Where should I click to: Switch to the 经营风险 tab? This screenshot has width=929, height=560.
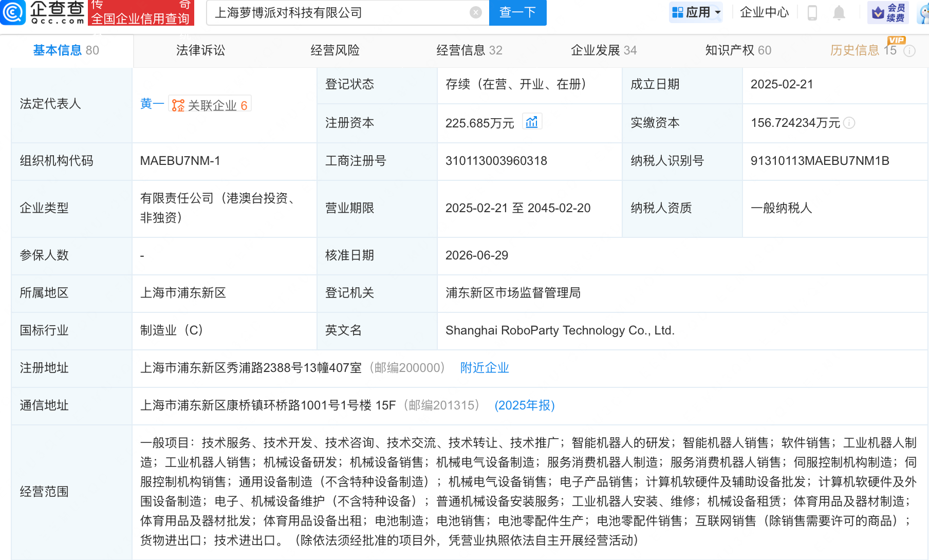(x=335, y=50)
